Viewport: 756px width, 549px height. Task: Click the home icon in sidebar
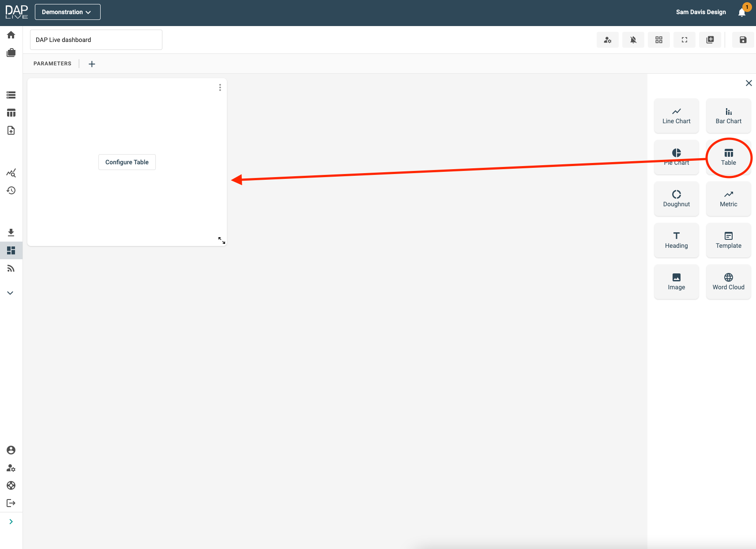click(11, 35)
